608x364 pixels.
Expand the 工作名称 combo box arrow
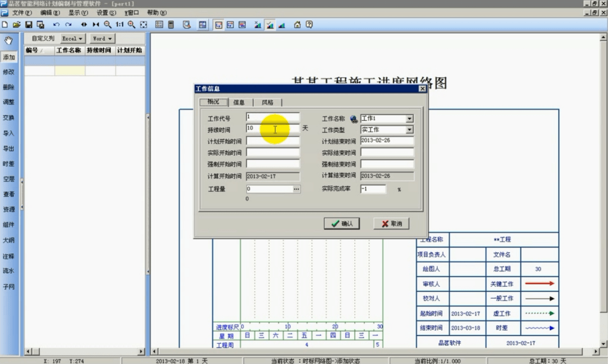click(409, 119)
